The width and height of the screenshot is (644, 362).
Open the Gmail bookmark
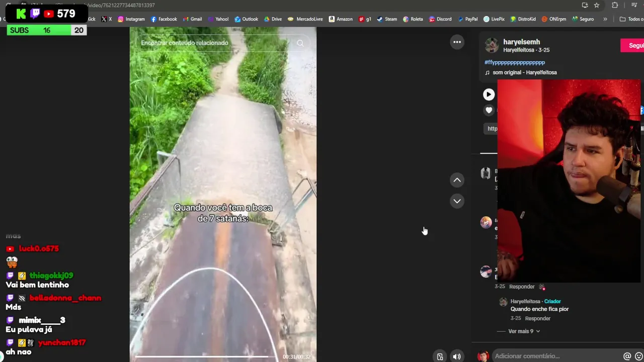[x=192, y=19]
